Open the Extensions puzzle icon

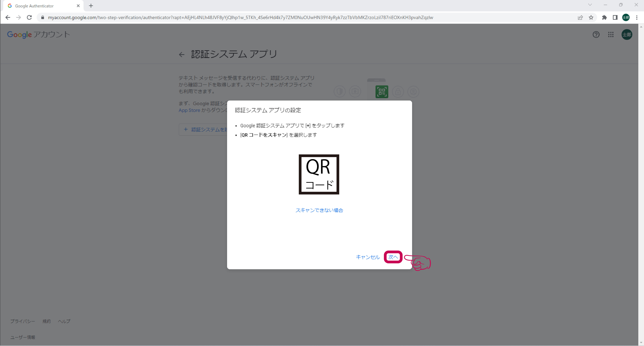tap(604, 17)
